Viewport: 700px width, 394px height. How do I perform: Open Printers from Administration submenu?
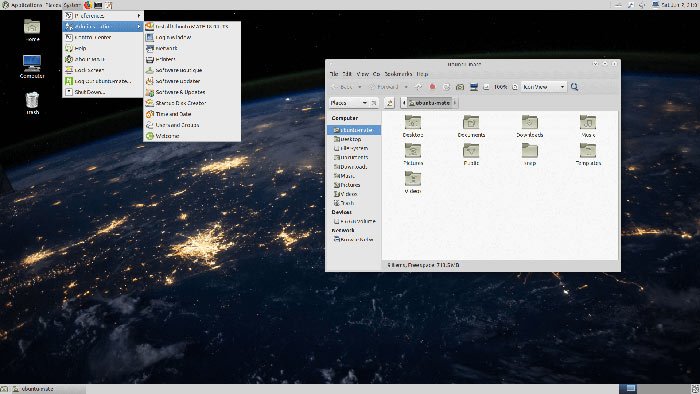pyautogui.click(x=192, y=59)
